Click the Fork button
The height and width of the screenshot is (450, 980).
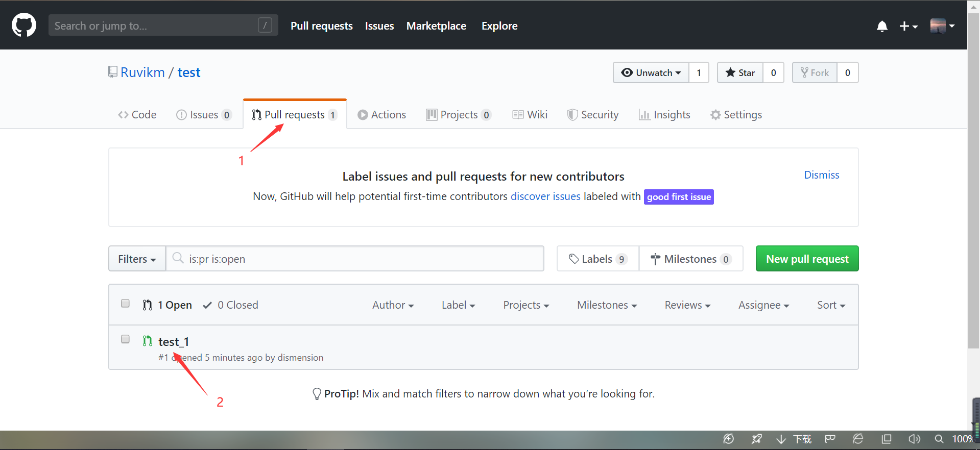point(815,72)
